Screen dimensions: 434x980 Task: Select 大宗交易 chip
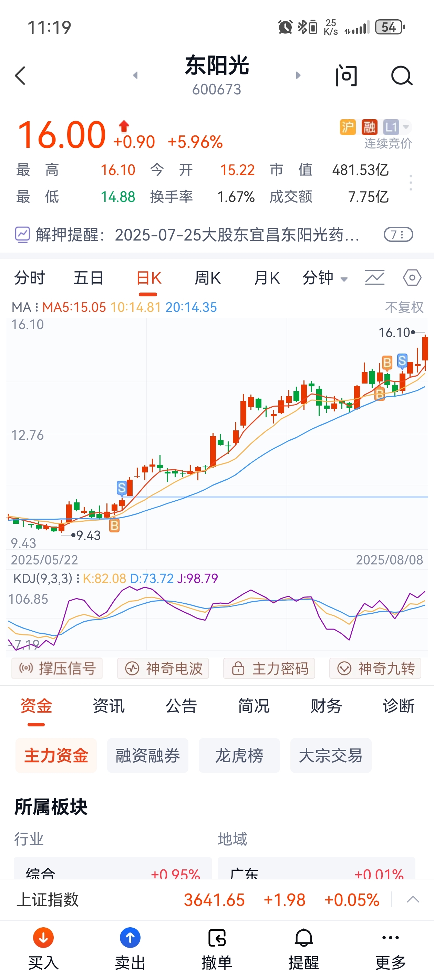tap(331, 756)
